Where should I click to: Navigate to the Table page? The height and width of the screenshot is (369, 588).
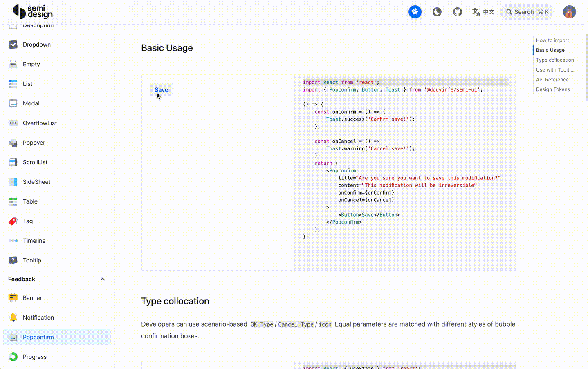click(x=30, y=201)
